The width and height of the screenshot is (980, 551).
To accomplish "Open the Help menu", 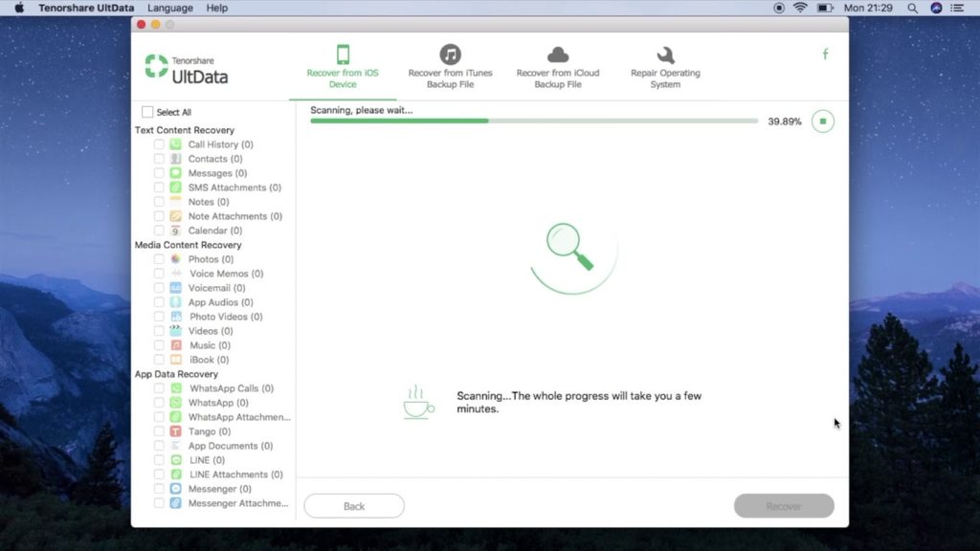I will tap(217, 8).
